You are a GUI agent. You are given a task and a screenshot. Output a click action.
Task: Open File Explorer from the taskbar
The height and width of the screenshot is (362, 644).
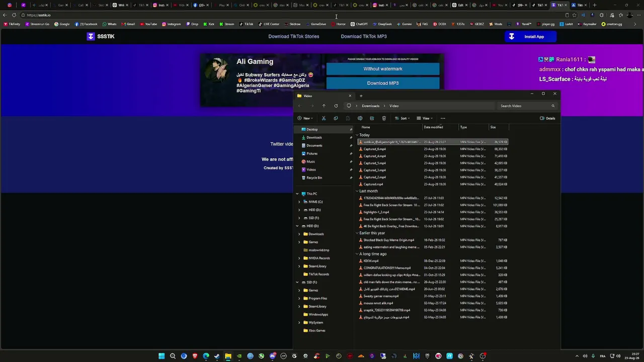point(228,356)
